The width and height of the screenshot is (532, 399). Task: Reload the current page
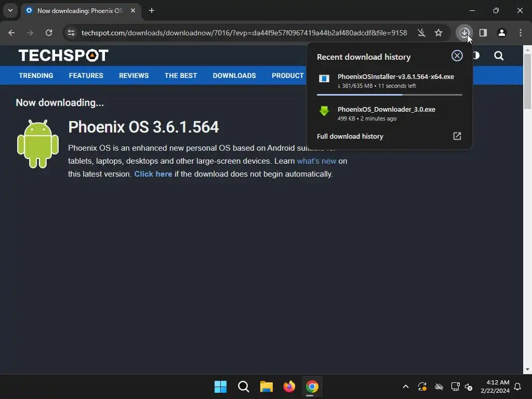click(49, 33)
